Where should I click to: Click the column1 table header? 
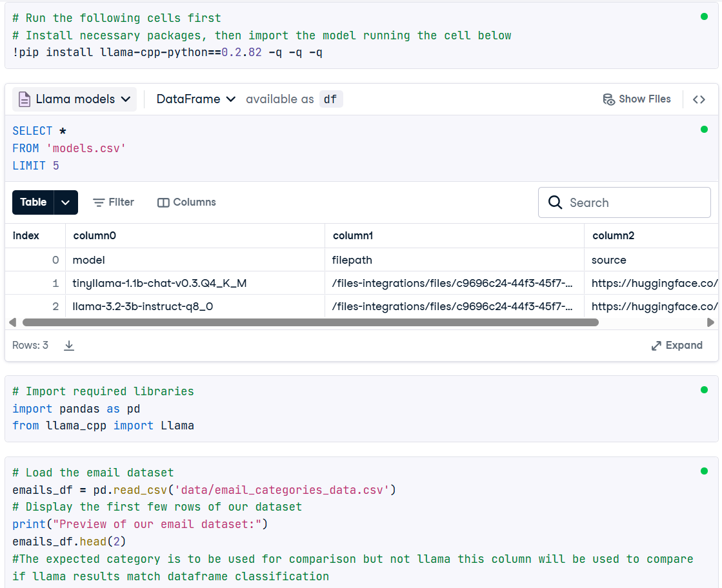(x=353, y=236)
